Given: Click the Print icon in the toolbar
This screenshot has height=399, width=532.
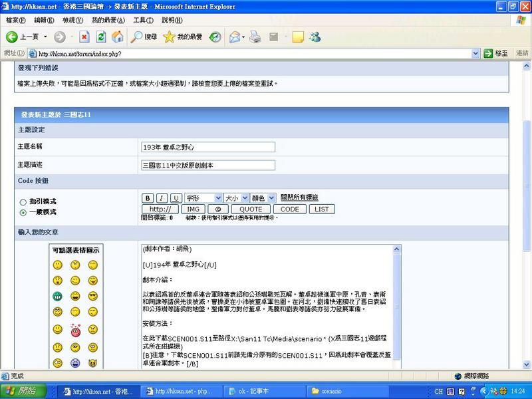Looking at the screenshot, I should 255,37.
